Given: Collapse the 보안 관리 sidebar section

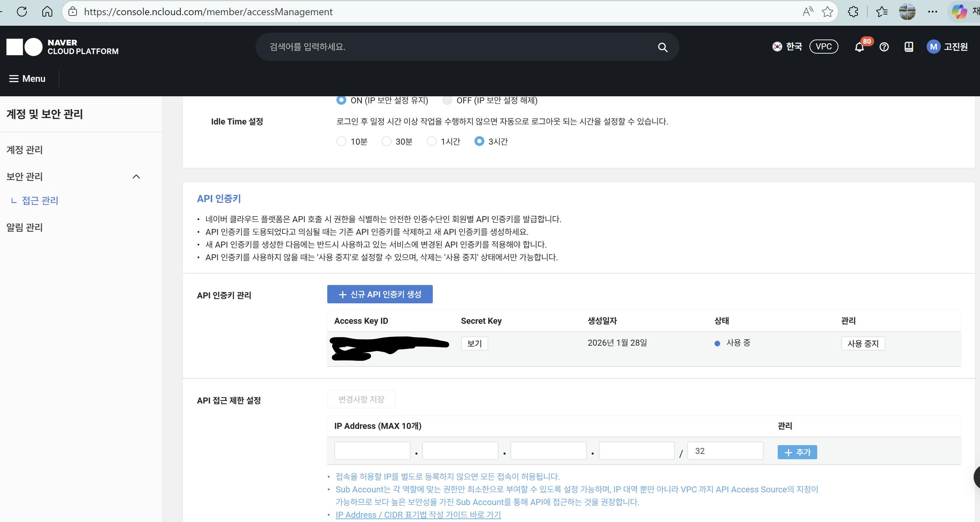Looking at the screenshot, I should (136, 176).
